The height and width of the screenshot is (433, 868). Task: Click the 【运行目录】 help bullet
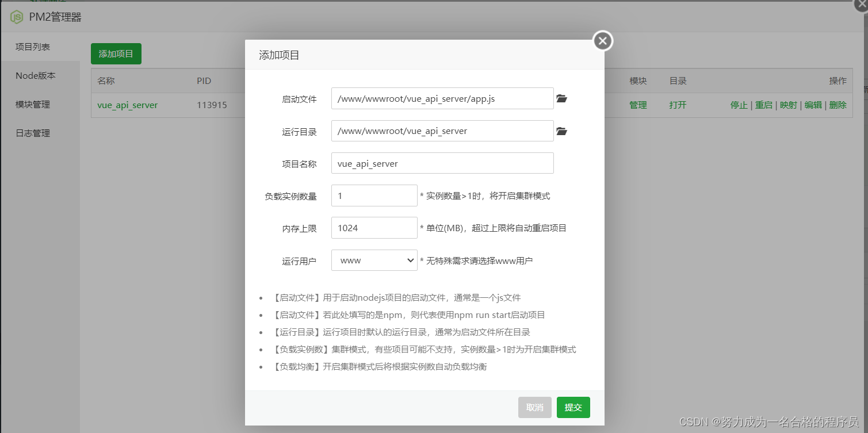point(401,332)
